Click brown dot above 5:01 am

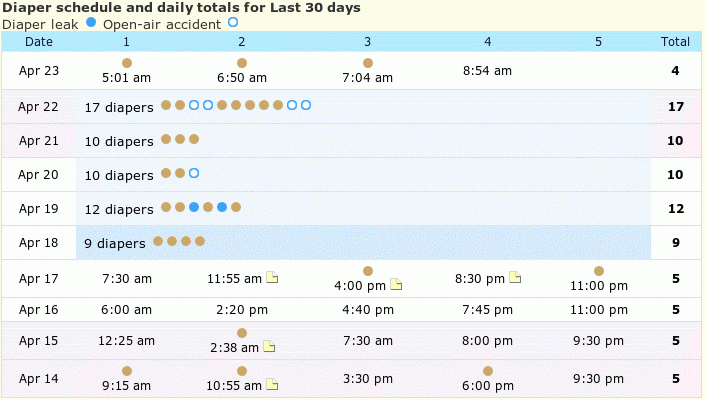[127, 63]
